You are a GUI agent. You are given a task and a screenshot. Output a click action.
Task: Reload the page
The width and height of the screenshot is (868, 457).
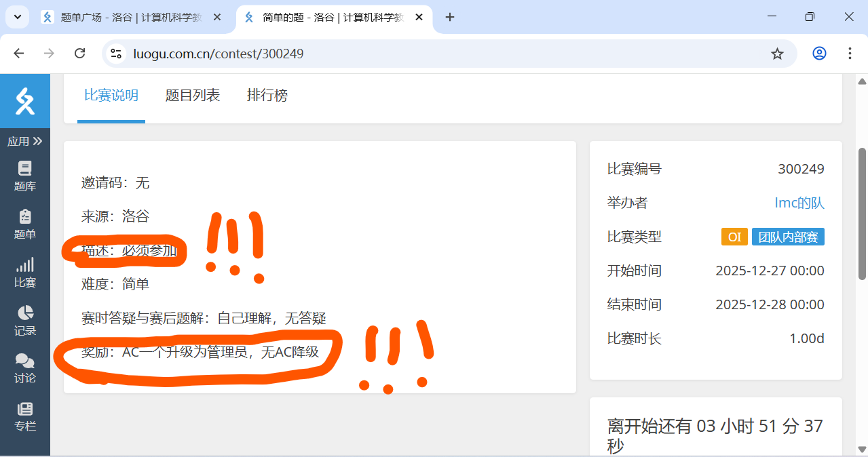[79, 54]
